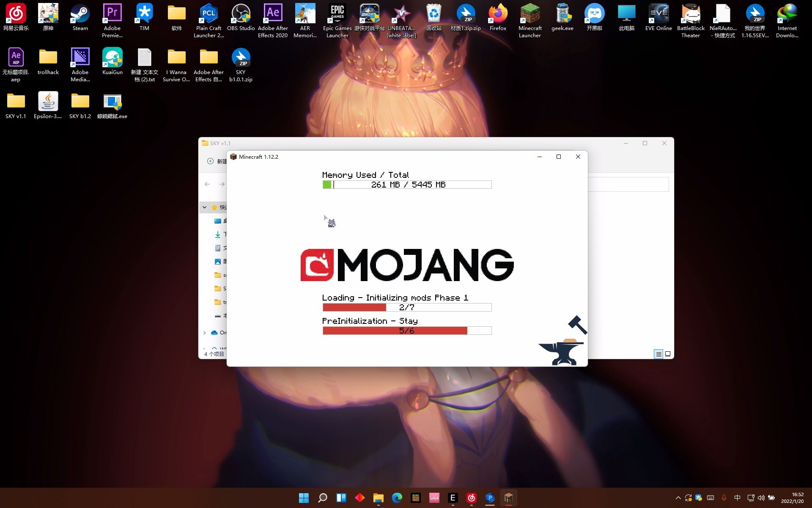The image size is (812, 508).
Task: Click the Minecraft memory usage bar
Action: tap(407, 185)
